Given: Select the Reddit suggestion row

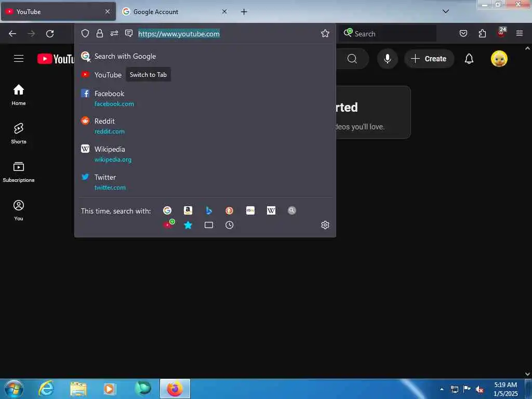Looking at the screenshot, I should coord(205,126).
